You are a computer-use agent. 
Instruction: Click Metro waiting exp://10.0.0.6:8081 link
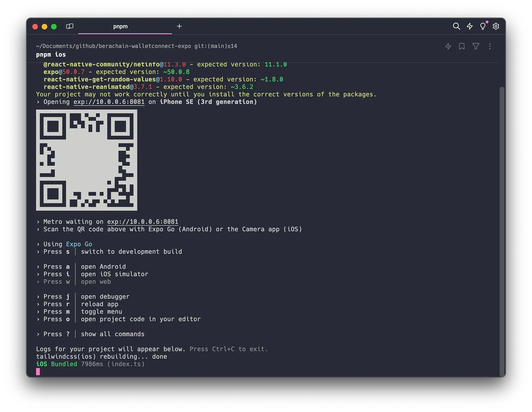coord(143,222)
